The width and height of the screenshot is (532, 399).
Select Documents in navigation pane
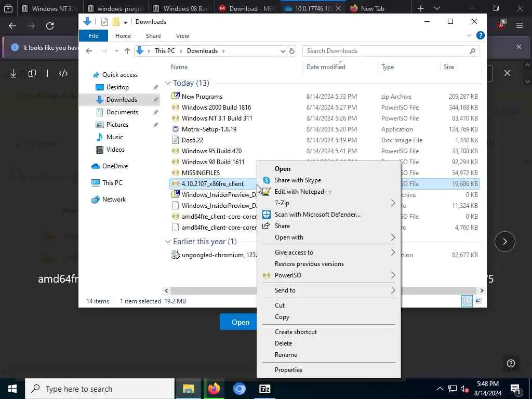click(122, 112)
